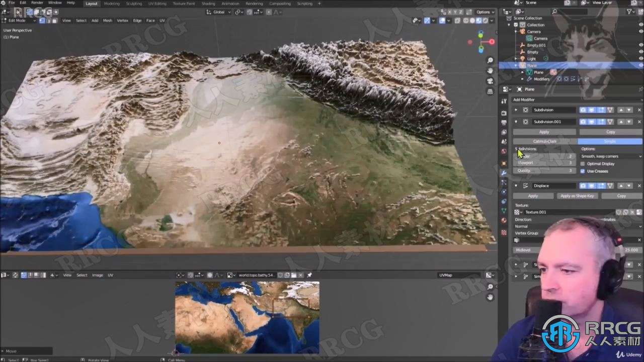Image resolution: width=644 pixels, height=362 pixels.
Task: Collapse the Displace modifier panel
Action: click(x=516, y=186)
